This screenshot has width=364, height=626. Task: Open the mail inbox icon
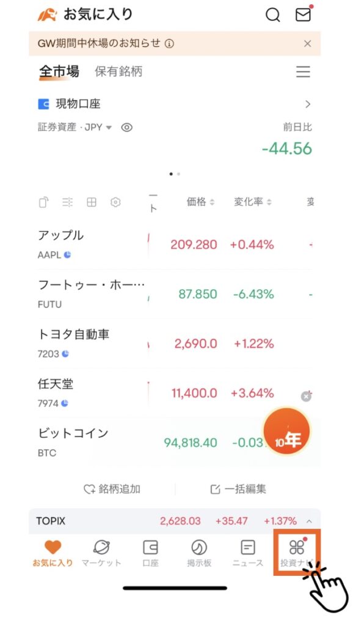click(303, 15)
